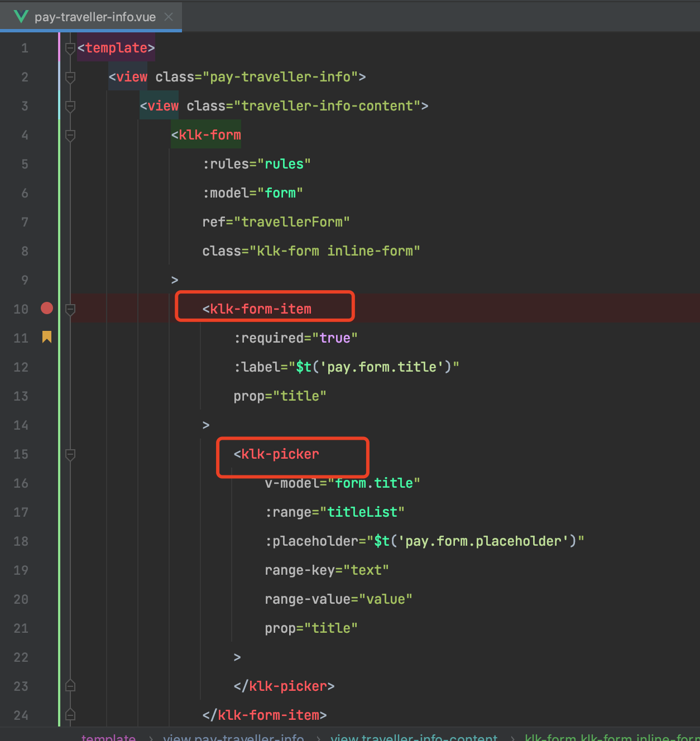Fold the pay-traveller-info view on line 2
The image size is (700, 741).
click(x=70, y=78)
